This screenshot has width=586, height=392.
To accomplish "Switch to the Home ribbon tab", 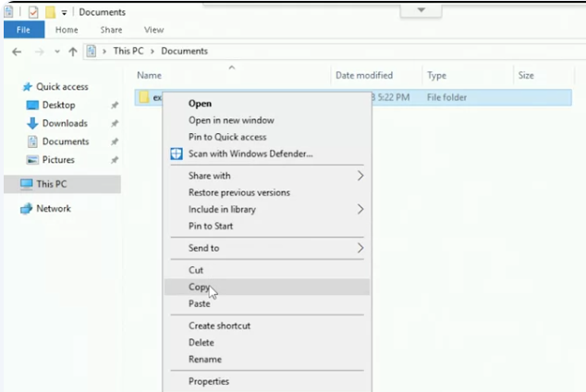I will pyautogui.click(x=67, y=30).
